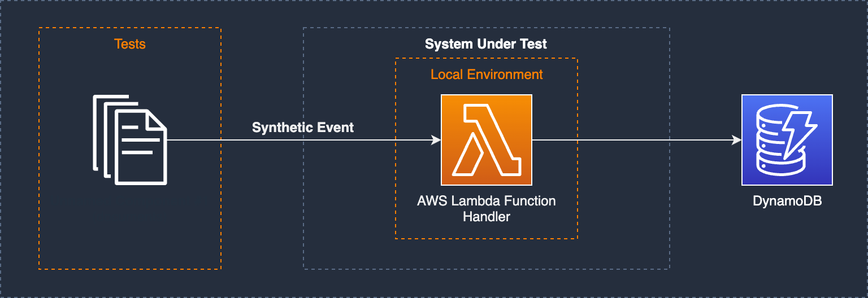Select the "Synthetic Event" arrow label

pyautogui.click(x=303, y=128)
